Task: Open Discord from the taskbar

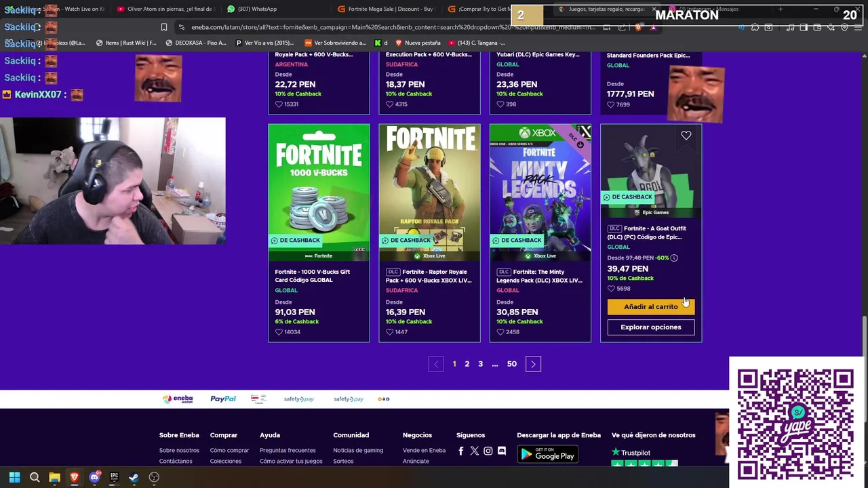Action: pos(94,477)
